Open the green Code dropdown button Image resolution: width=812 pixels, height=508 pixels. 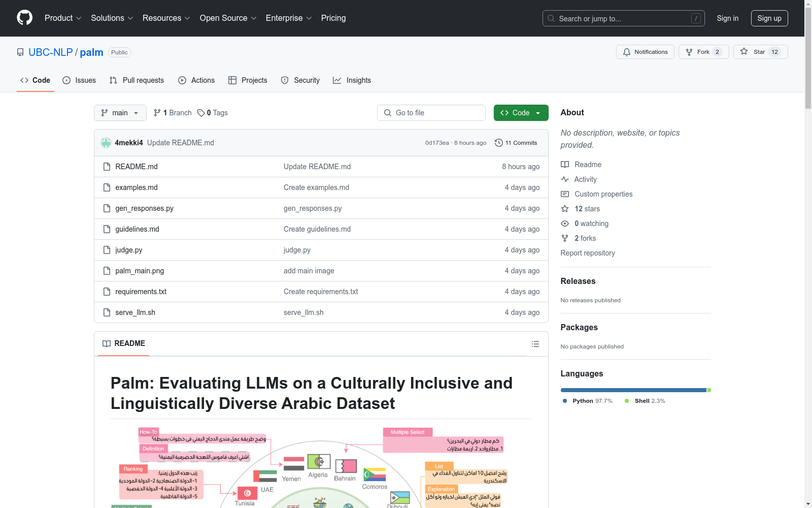click(x=521, y=113)
